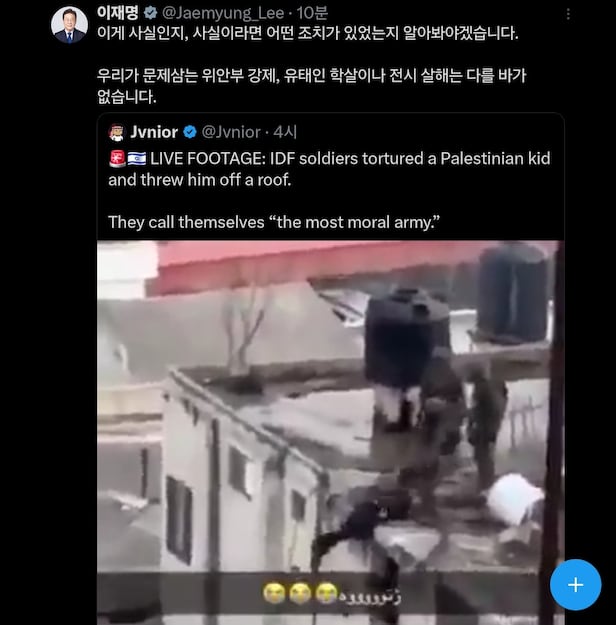
Task: Click the 4시 timestamp on quoted tweet
Action: tap(285, 132)
